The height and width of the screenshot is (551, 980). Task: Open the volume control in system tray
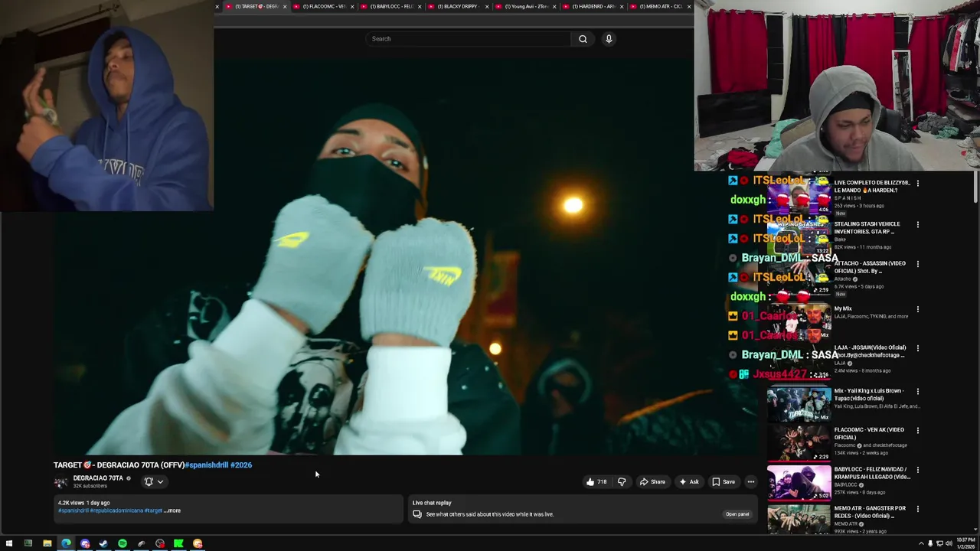[x=949, y=543]
